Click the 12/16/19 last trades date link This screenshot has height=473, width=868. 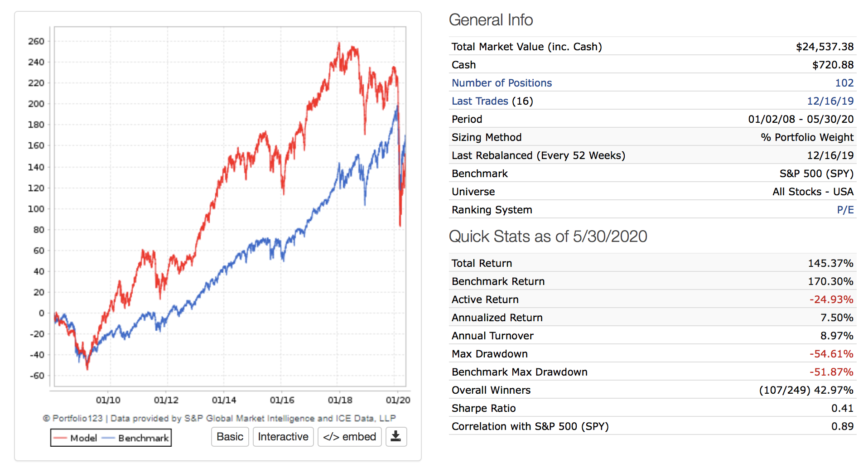tap(830, 101)
